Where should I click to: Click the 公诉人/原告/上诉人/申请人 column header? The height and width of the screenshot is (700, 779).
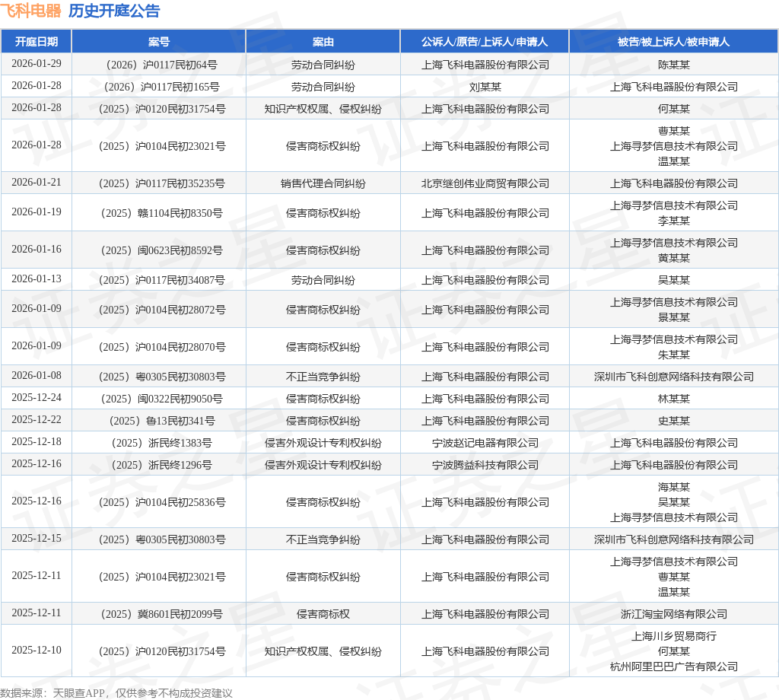(485, 42)
